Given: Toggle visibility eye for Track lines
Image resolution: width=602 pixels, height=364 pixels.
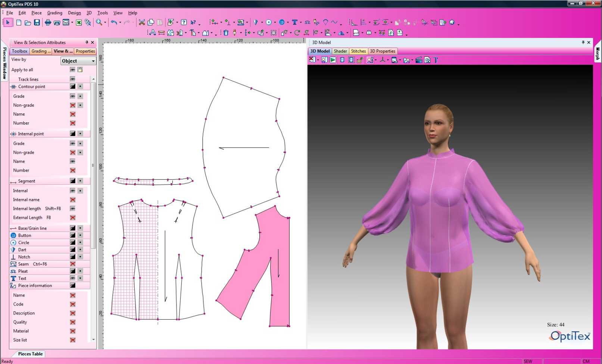Looking at the screenshot, I should [x=72, y=79].
